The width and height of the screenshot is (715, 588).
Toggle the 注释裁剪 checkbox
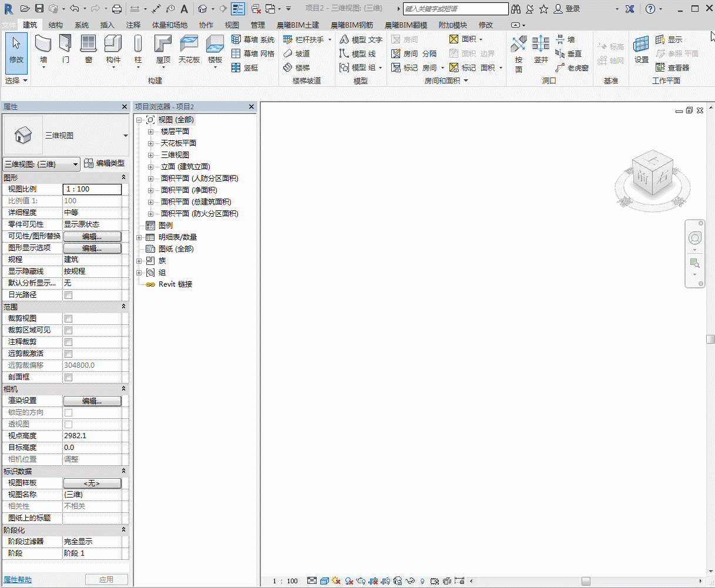coord(68,342)
